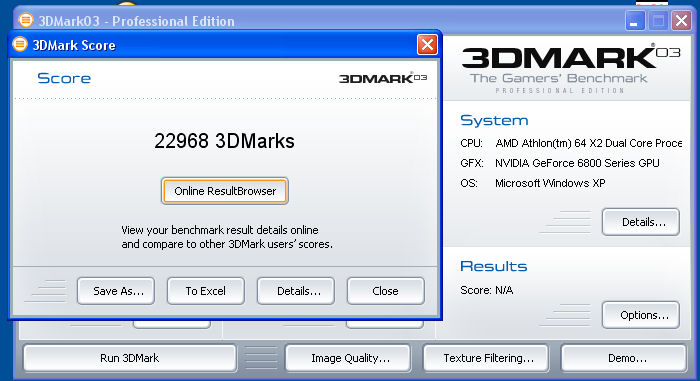Click the 3DMark Score dialog title icon

(x=20, y=45)
